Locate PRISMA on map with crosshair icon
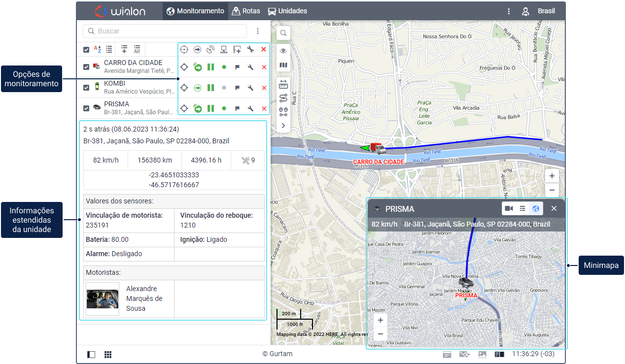The image size is (625, 364). click(184, 108)
